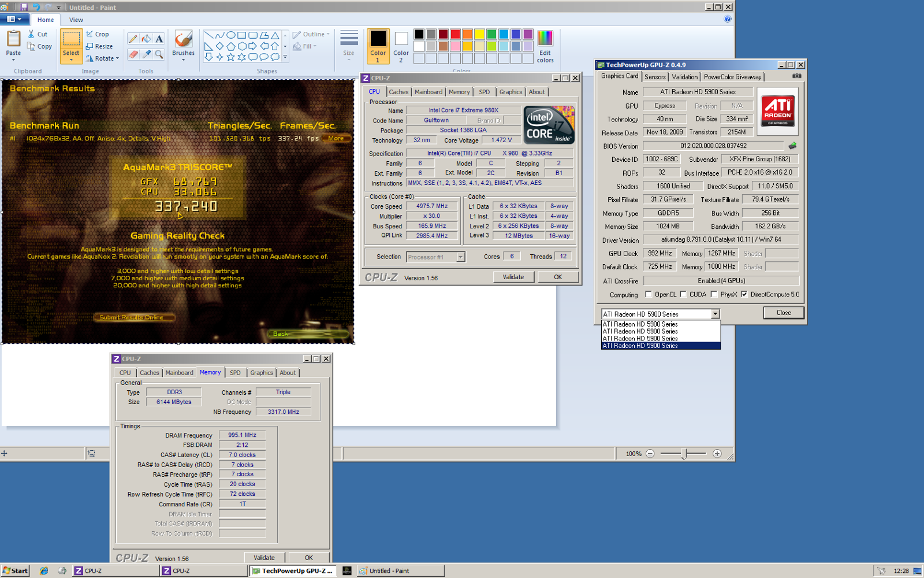Open the Mainboard tab in upper CPU-Z window

pos(429,92)
